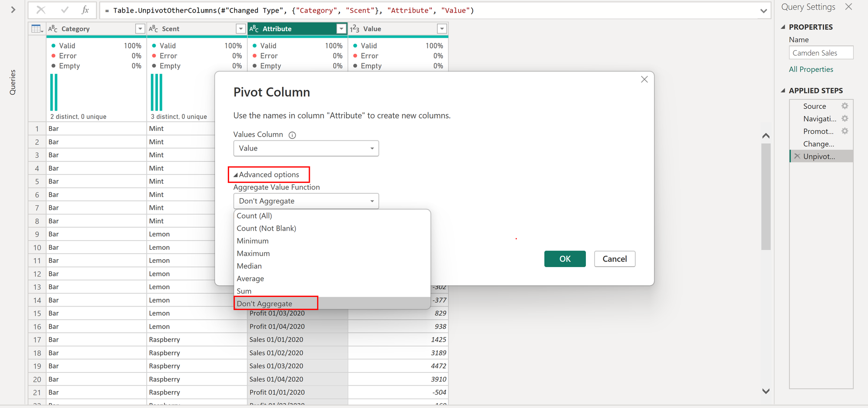Screen dimensions: 868x408
Task: Open Promoted Headers step settings gear
Action: [845, 131]
